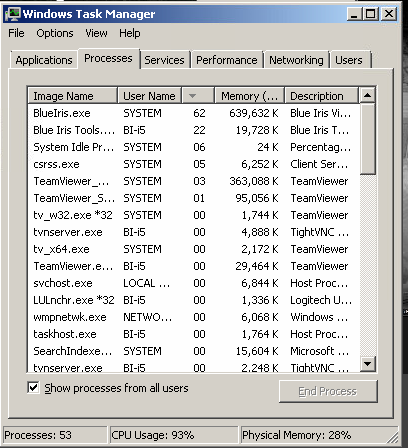Select the csrss.exe process
This screenshot has height=448, width=408.
[x=194, y=164]
